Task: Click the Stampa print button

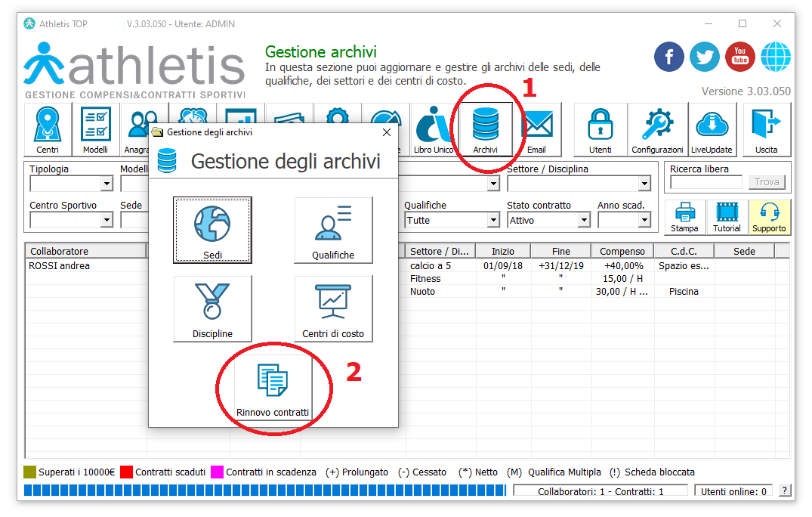Action: point(684,218)
